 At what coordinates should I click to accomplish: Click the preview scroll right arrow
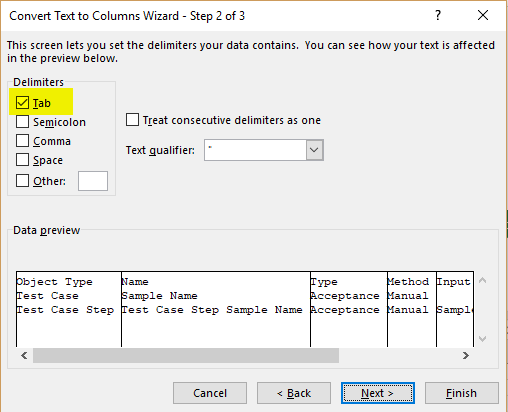click(466, 355)
